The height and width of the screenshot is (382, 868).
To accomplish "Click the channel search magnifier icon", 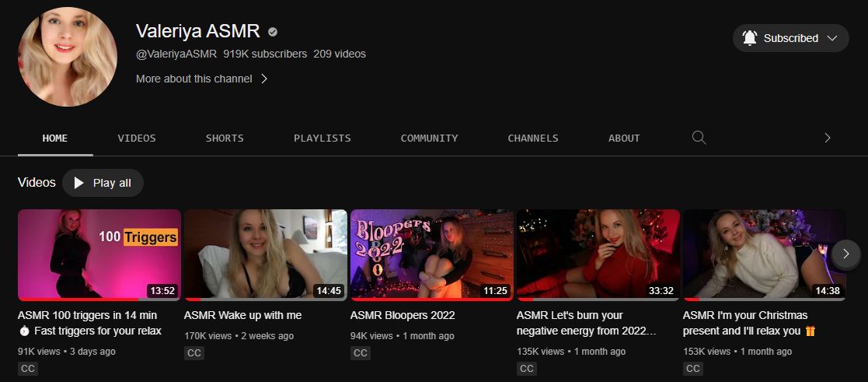I will pos(699,138).
